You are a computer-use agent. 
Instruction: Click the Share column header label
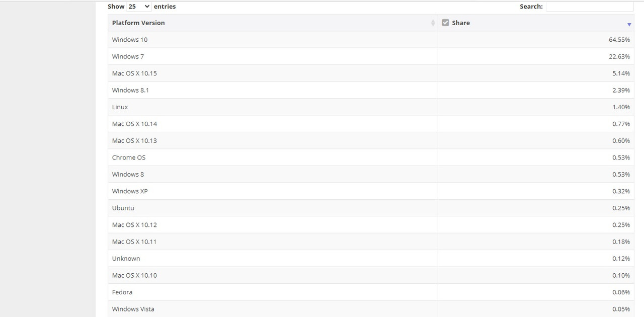click(x=461, y=23)
